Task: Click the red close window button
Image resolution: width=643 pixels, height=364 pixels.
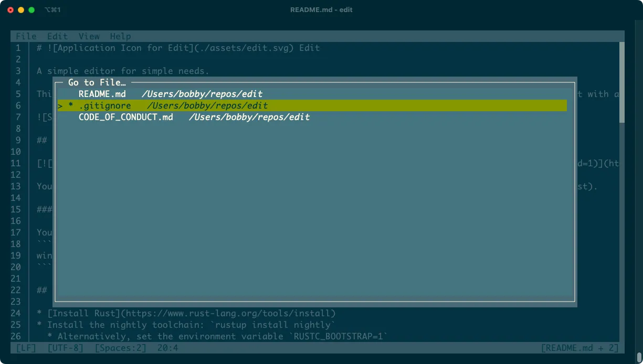Action: tap(10, 10)
